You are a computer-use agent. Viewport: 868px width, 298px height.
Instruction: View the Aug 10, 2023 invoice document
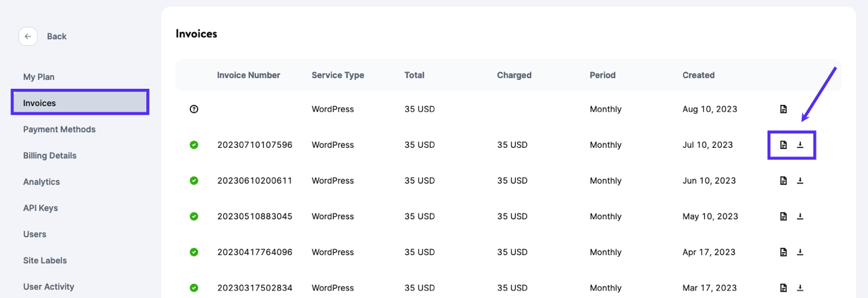(783, 109)
